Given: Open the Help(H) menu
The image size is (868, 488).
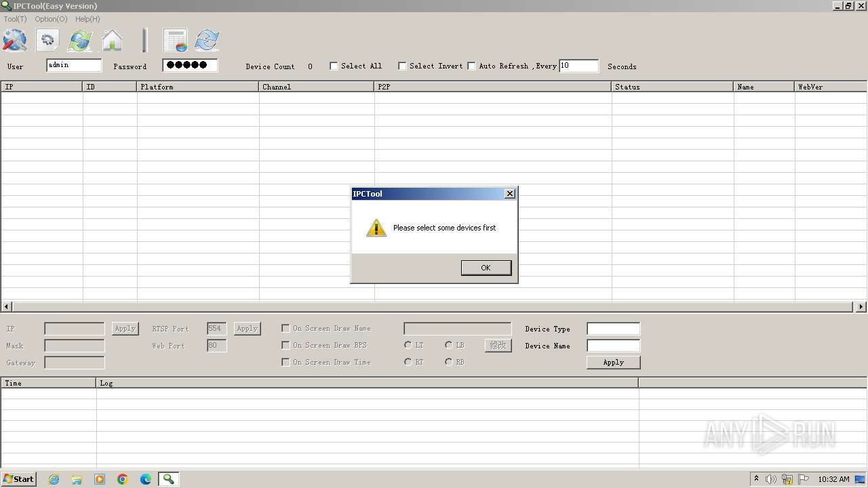Looking at the screenshot, I should pos(87,19).
